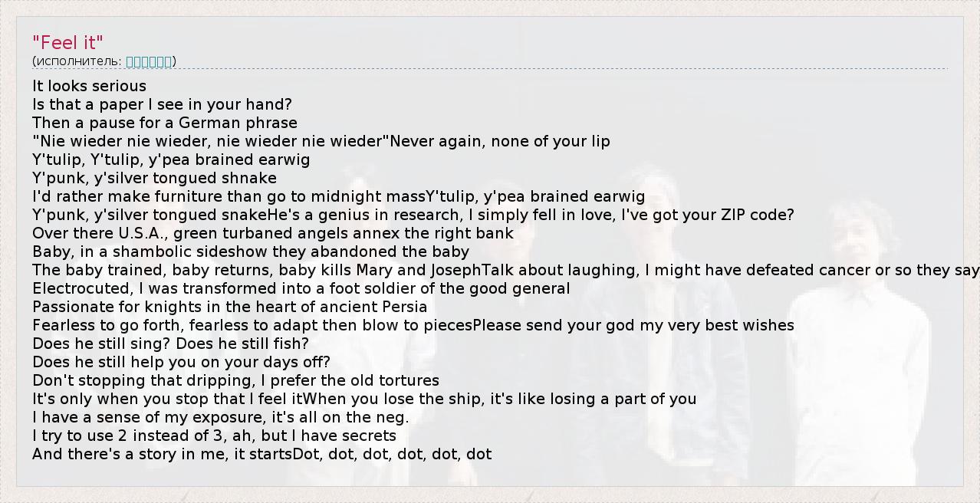Click the line beginning "Electrocuted, I was transformed"
Viewport: 980px width, 503px height.
(301, 288)
